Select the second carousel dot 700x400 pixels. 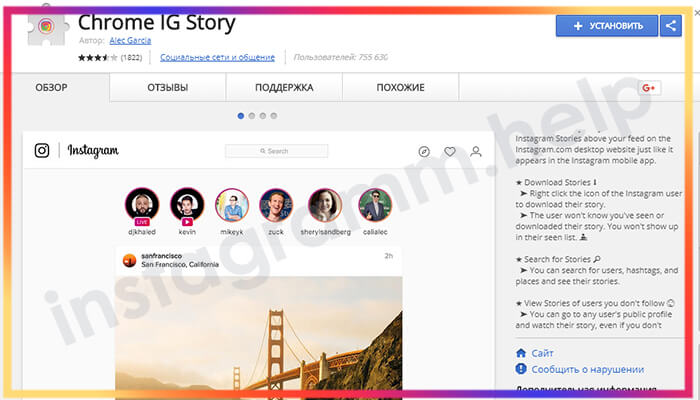point(252,116)
